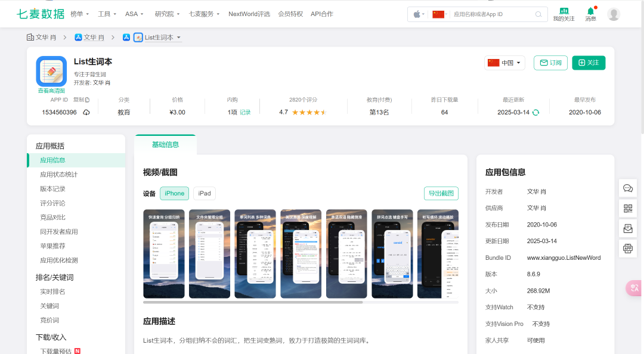
Task: Open the 我的关注 chart icon
Action: [x=563, y=11]
